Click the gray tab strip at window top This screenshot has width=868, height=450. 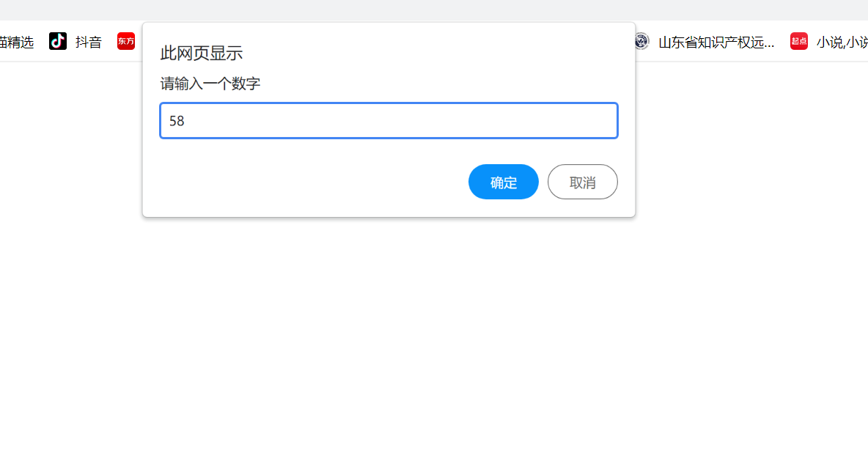pyautogui.click(x=433, y=10)
